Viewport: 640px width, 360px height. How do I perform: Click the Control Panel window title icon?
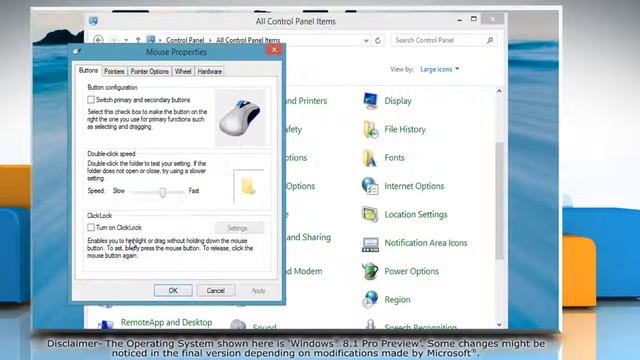coord(93,21)
